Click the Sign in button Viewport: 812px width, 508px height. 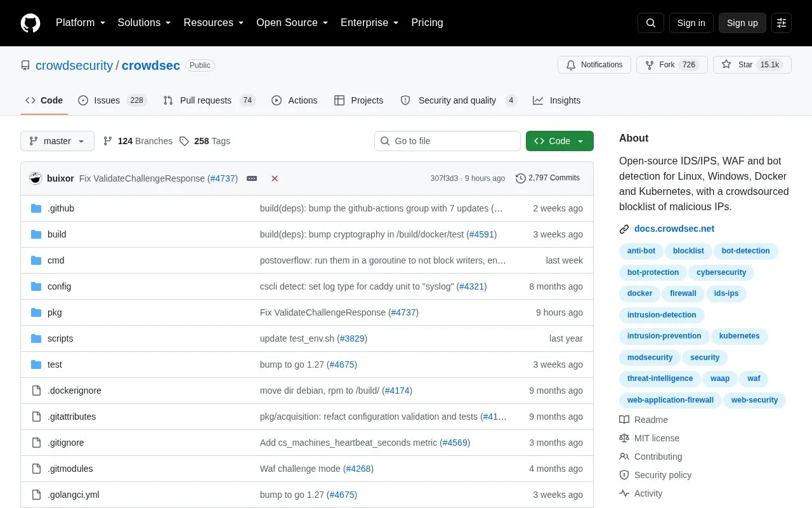point(691,23)
